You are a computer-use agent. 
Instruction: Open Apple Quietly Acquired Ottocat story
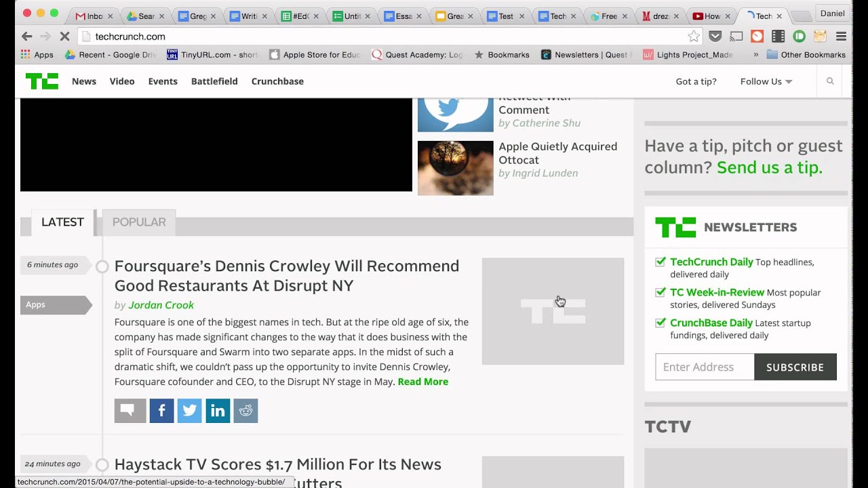[x=558, y=153]
